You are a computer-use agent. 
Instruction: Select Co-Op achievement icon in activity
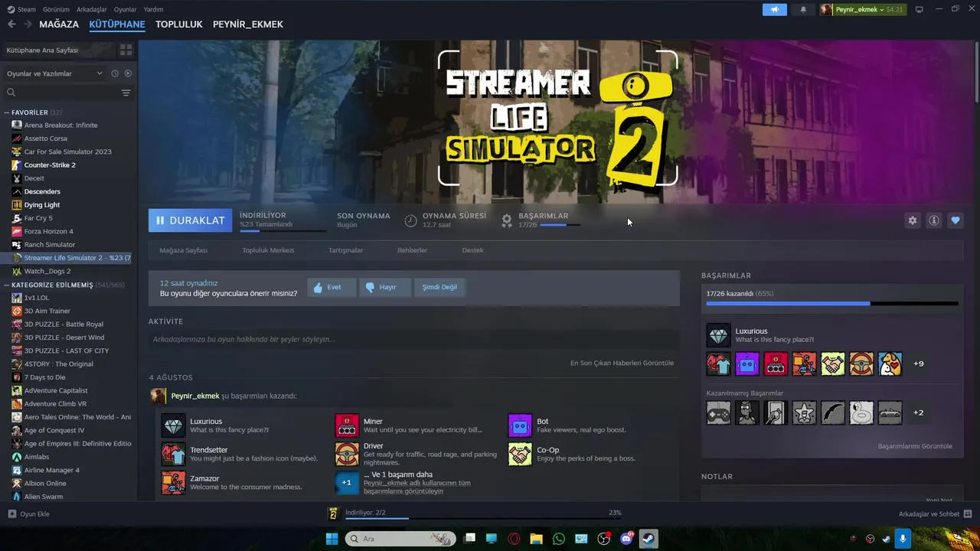tap(520, 454)
